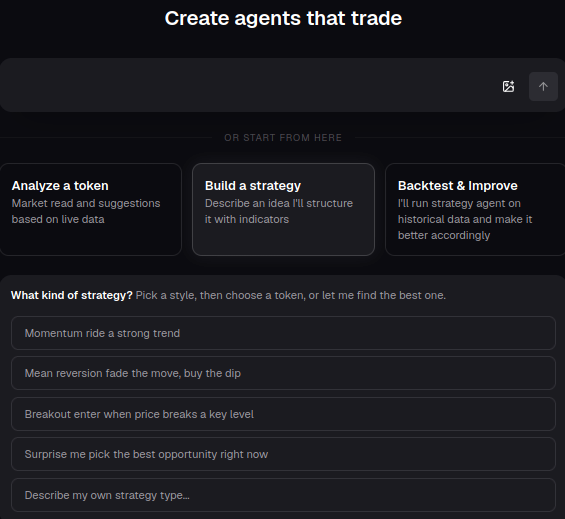Viewport: 565px width, 519px height.
Task: Choose Breakout enter when price breaks option
Action: pyautogui.click(x=283, y=414)
